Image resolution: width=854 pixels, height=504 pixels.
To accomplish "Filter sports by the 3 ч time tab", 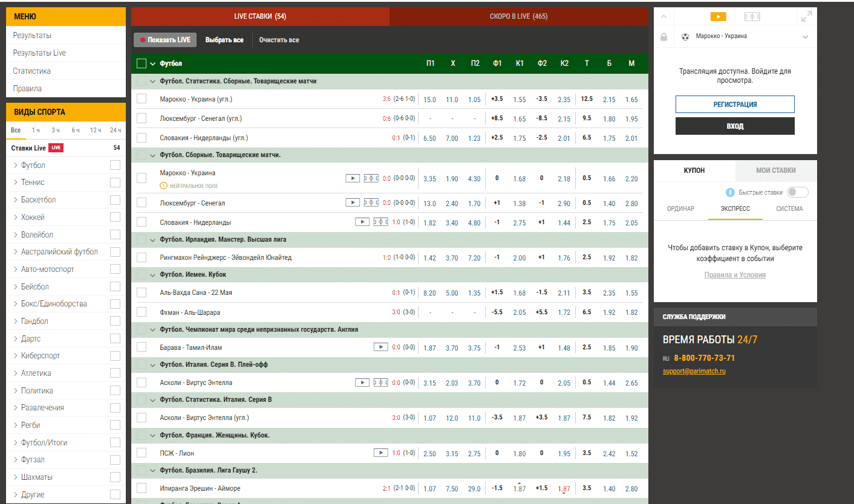I will coord(56,131).
